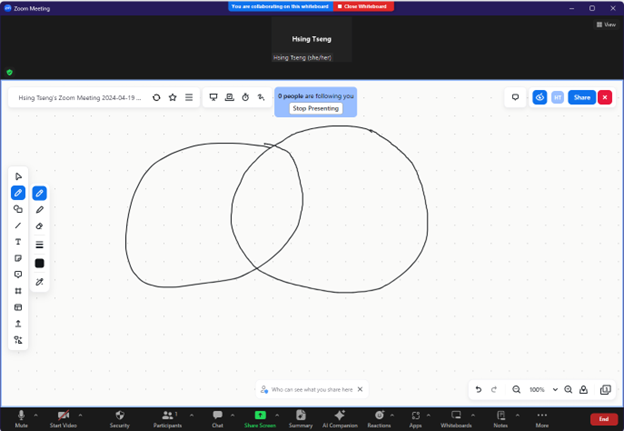The height and width of the screenshot is (431, 624).
Task: Open the black color swatch
Action: point(39,263)
